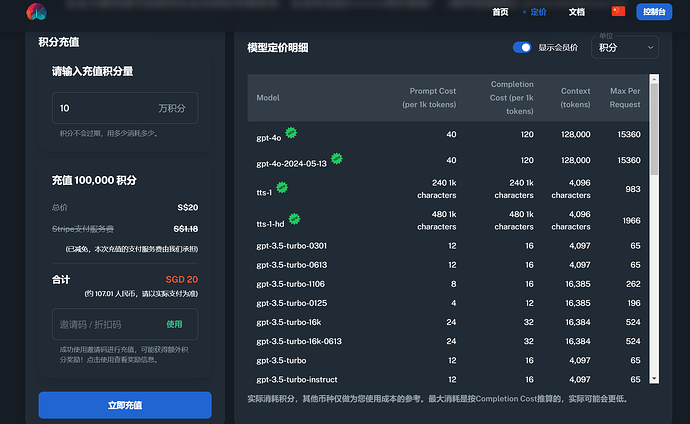Click the green 使用 link
Image resolution: width=690 pixels, height=424 pixels.
pos(174,324)
